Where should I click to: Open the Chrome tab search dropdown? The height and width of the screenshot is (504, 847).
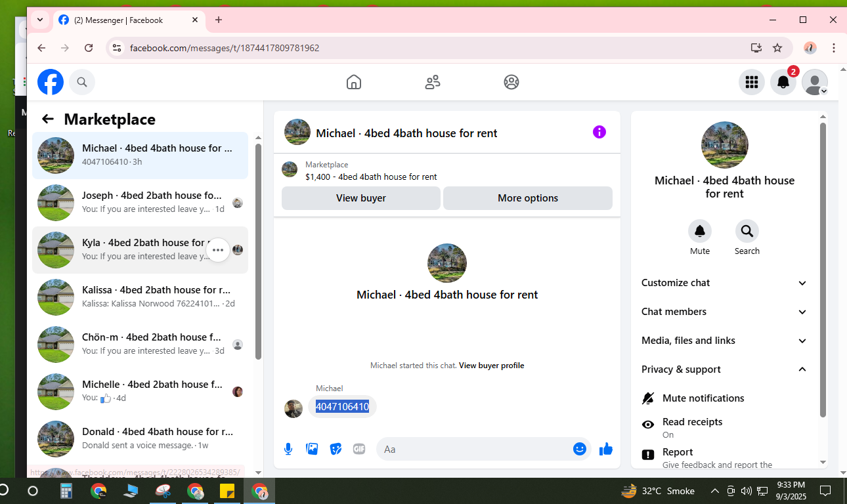pyautogui.click(x=40, y=20)
